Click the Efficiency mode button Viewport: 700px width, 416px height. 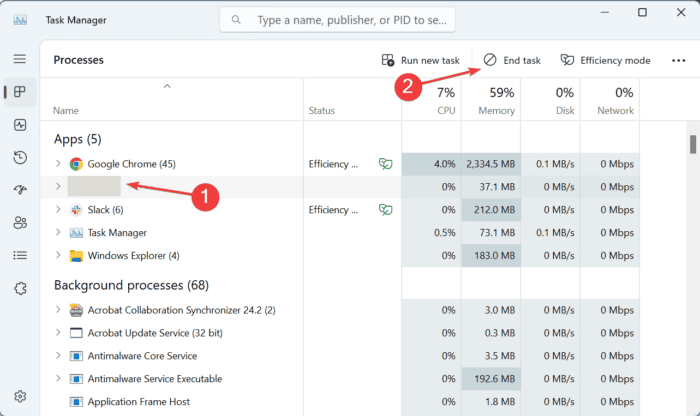pyautogui.click(x=605, y=60)
